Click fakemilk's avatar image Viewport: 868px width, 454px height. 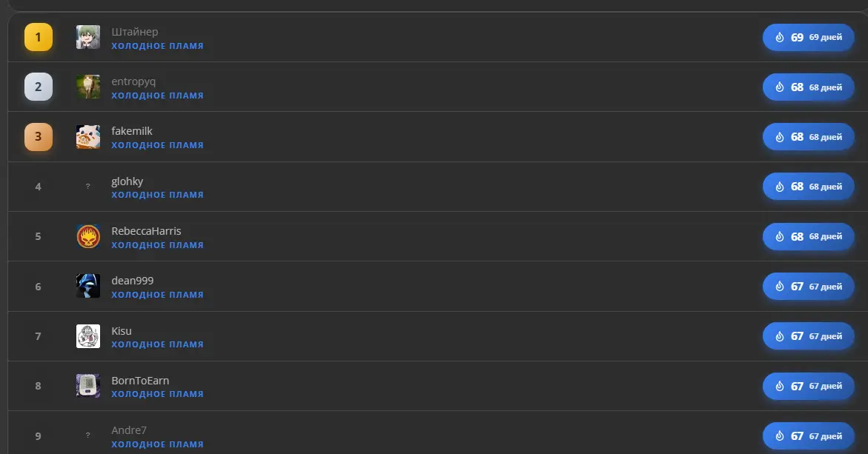click(x=88, y=136)
